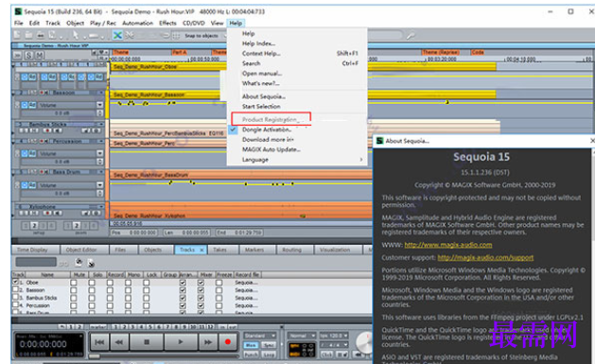The width and height of the screenshot is (595, 364).
Task: Open Bassoon track Volume dropdown
Action: [x=100, y=105]
